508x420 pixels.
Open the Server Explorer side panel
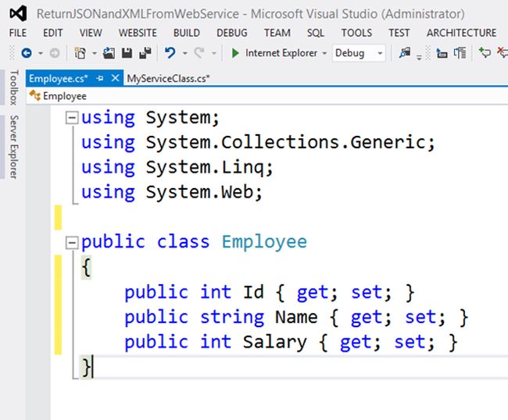point(13,147)
